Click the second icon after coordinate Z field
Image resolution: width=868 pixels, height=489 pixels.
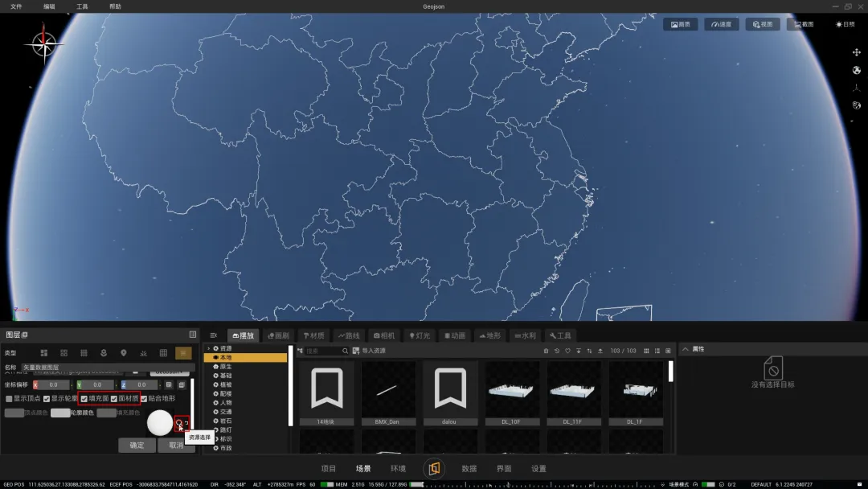click(182, 384)
